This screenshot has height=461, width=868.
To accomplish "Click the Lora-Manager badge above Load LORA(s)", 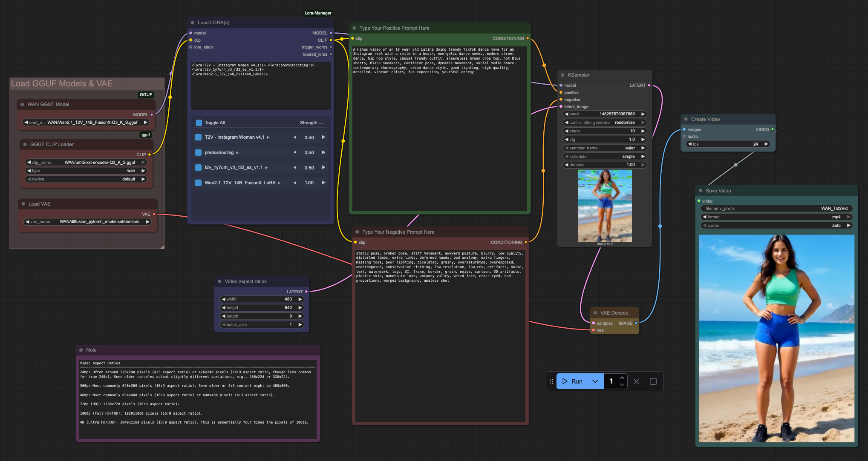I will click(318, 13).
